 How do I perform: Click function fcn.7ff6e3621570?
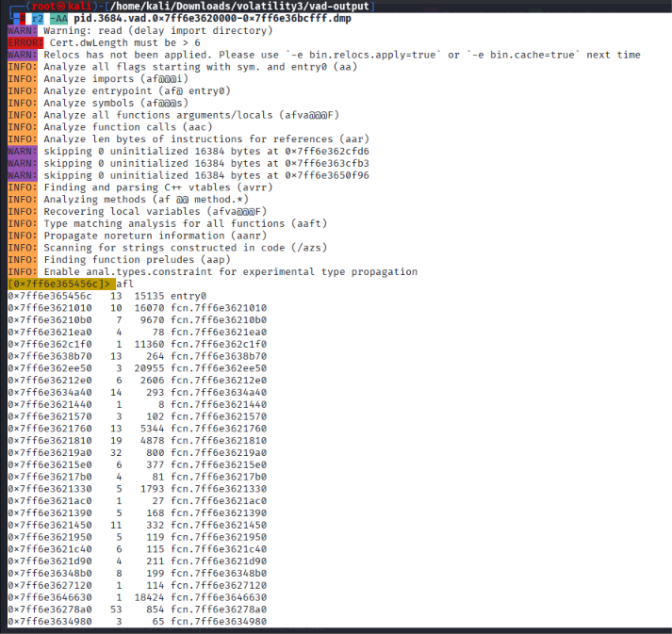click(219, 416)
